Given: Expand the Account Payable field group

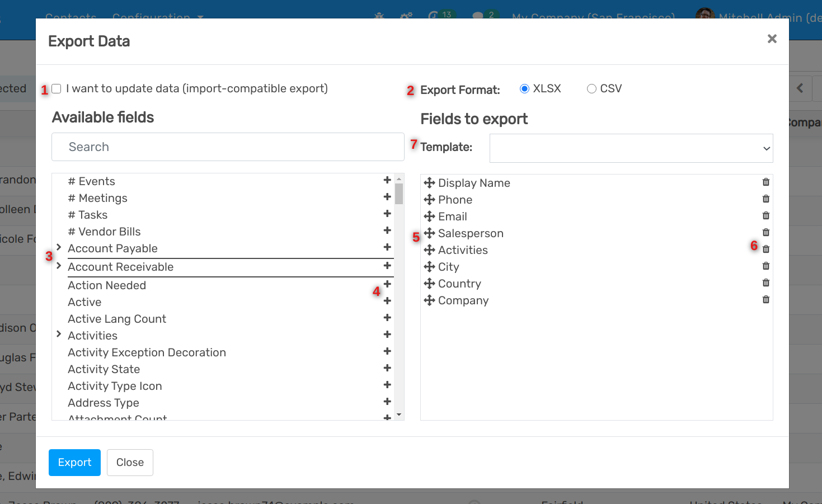Looking at the screenshot, I should tap(58, 247).
